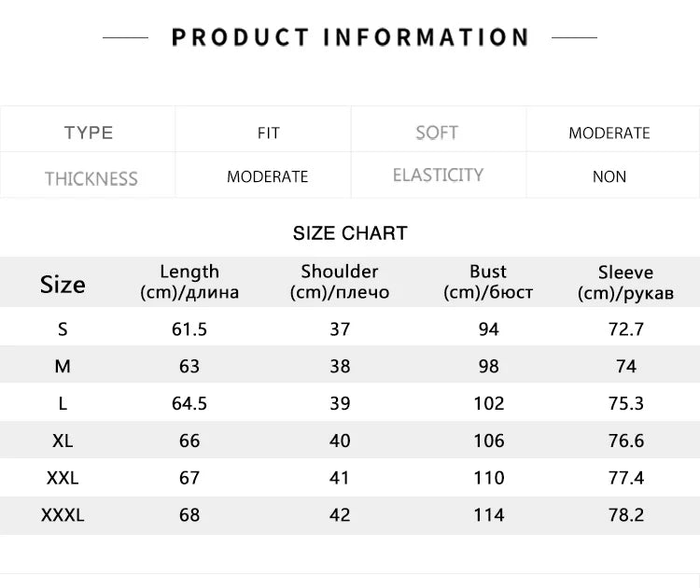Select the SOFT attribute label
Screen dimensions: 700x588
(x=437, y=133)
